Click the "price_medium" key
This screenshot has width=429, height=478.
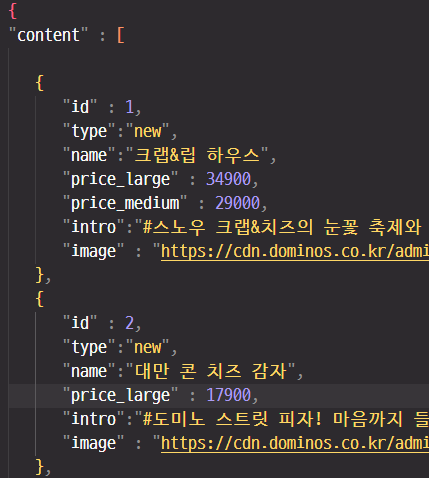coord(125,203)
